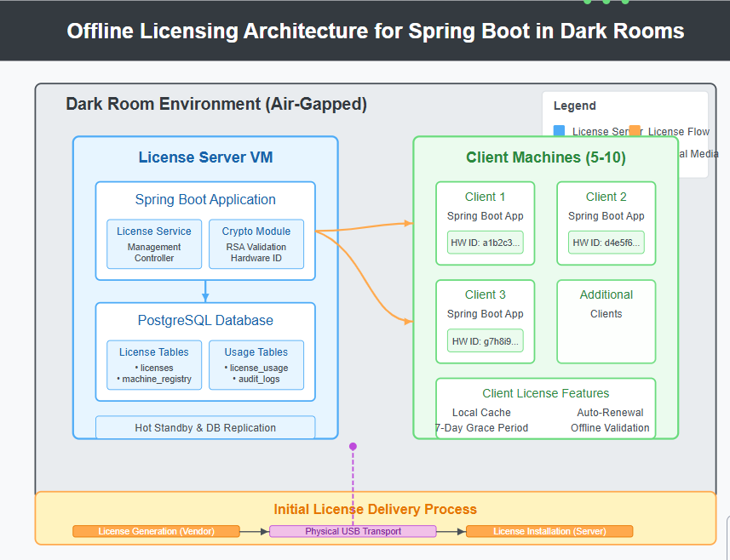Click the Additional Clients placeholder box
The image size is (730, 560).
(606, 321)
